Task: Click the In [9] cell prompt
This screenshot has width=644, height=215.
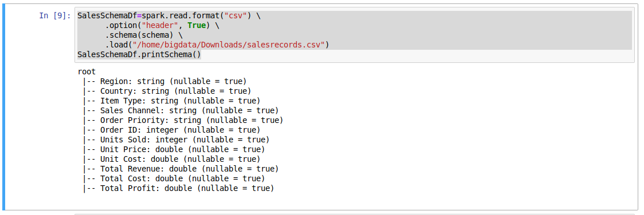Action: 55,15
